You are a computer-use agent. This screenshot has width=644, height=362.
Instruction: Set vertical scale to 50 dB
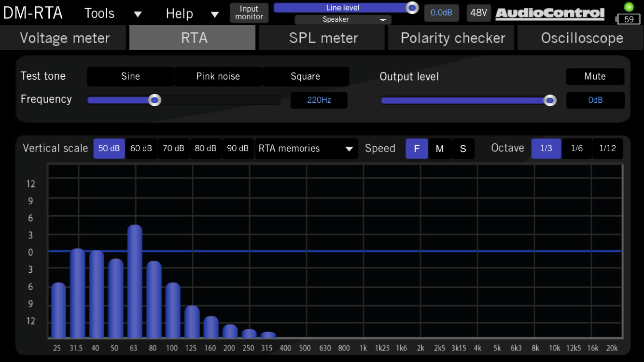point(109,149)
